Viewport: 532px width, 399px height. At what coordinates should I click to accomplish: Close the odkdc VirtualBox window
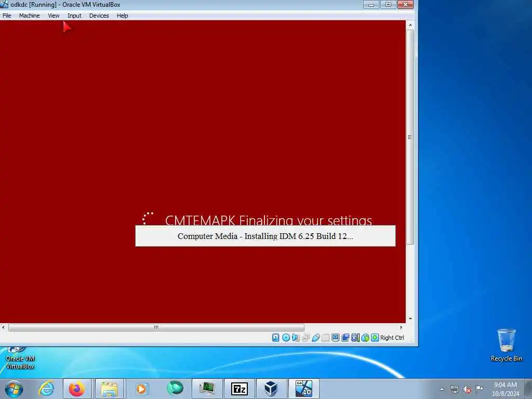(405, 5)
